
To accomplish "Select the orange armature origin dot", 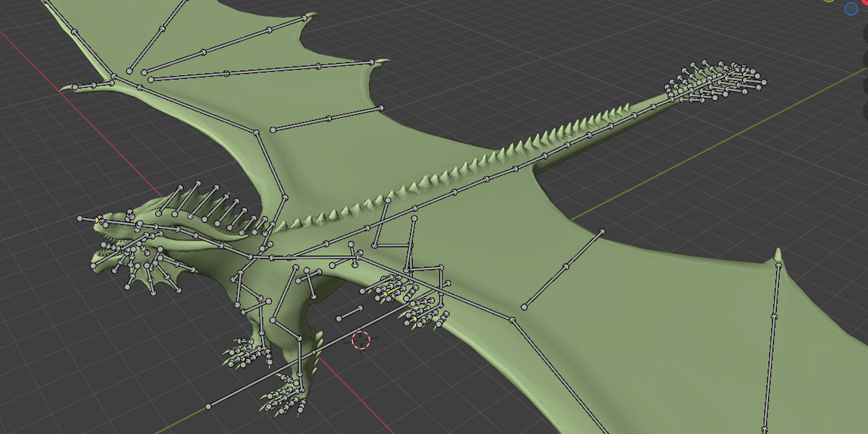I will tap(314, 352).
